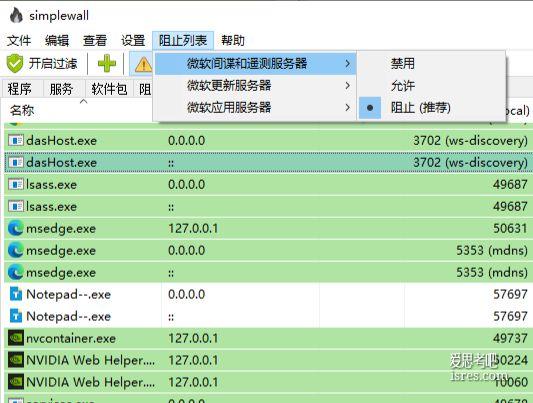533x403 pixels.
Task: Click 5353 (mdns) in msedge.exe 0.0.0.0 row
Action: [x=492, y=250]
